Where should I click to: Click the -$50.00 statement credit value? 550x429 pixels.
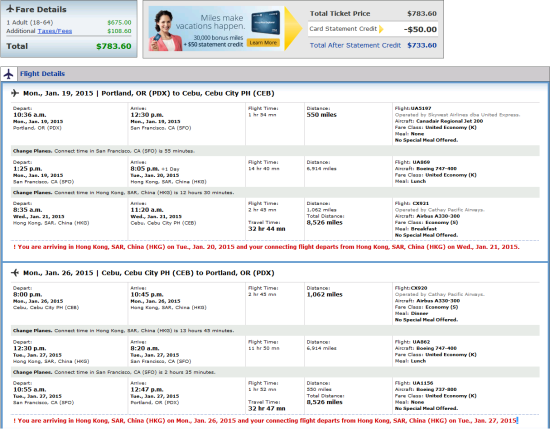click(420, 29)
